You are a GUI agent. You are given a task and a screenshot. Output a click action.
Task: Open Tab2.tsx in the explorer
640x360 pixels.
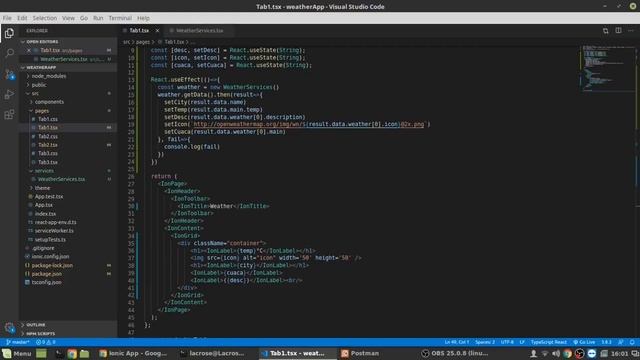(48, 145)
